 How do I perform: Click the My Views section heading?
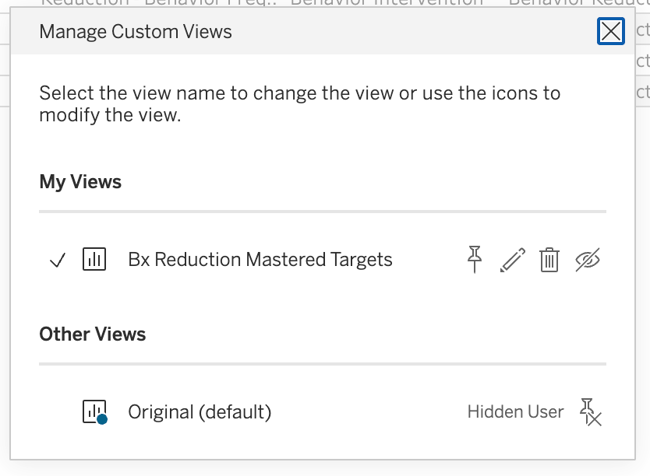point(80,182)
